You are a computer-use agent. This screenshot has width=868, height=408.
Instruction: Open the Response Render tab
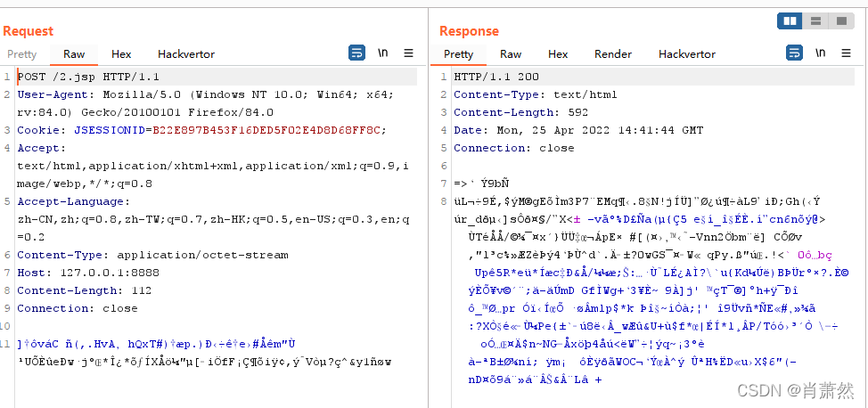[x=613, y=54]
